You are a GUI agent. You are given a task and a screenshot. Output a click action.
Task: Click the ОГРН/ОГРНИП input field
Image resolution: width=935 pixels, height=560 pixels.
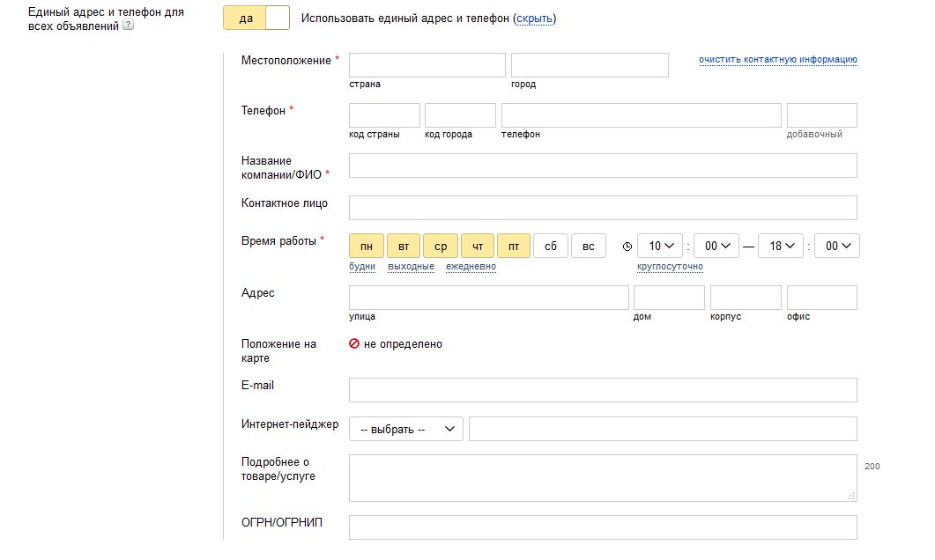click(x=603, y=527)
